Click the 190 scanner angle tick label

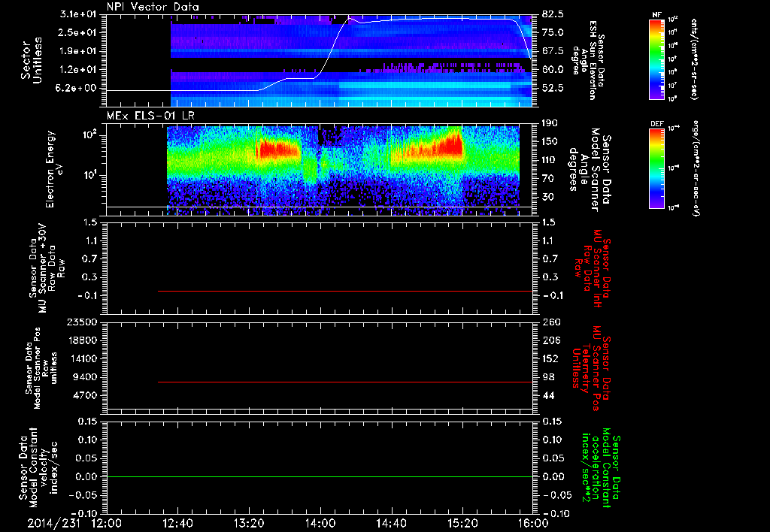tap(550, 123)
